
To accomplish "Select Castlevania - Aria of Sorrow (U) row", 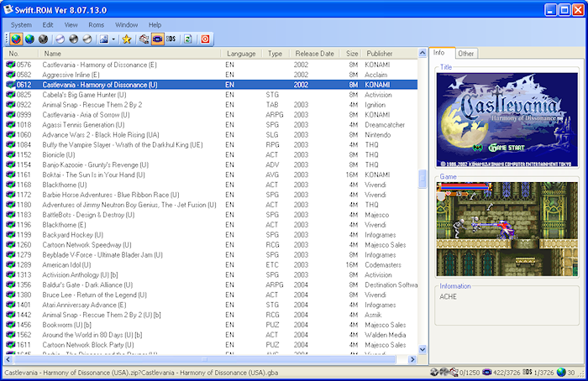I will pos(211,115).
